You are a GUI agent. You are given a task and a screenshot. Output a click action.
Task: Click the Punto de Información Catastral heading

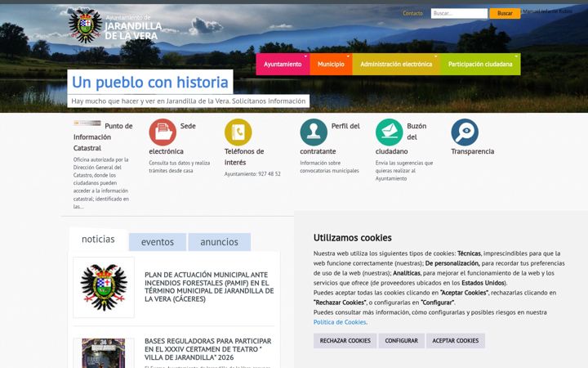tap(103, 137)
